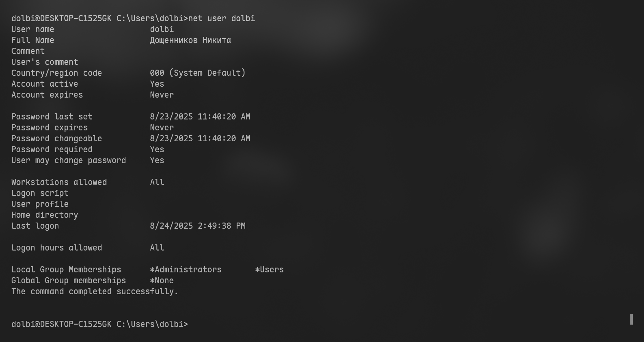The height and width of the screenshot is (342, 644).
Task: Click the '*None' global group value
Action: tap(162, 281)
